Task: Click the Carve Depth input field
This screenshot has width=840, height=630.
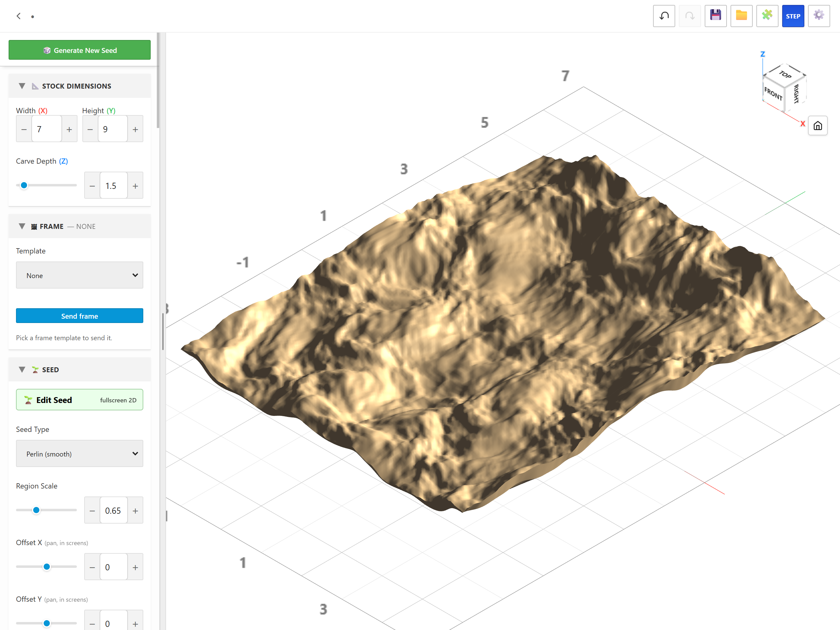Action: pos(113,185)
